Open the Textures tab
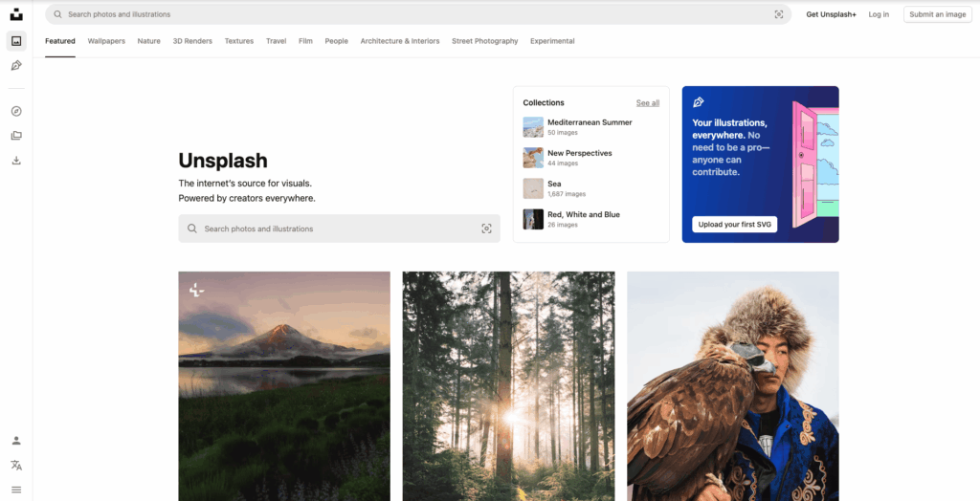The height and width of the screenshot is (501, 980). tap(239, 41)
